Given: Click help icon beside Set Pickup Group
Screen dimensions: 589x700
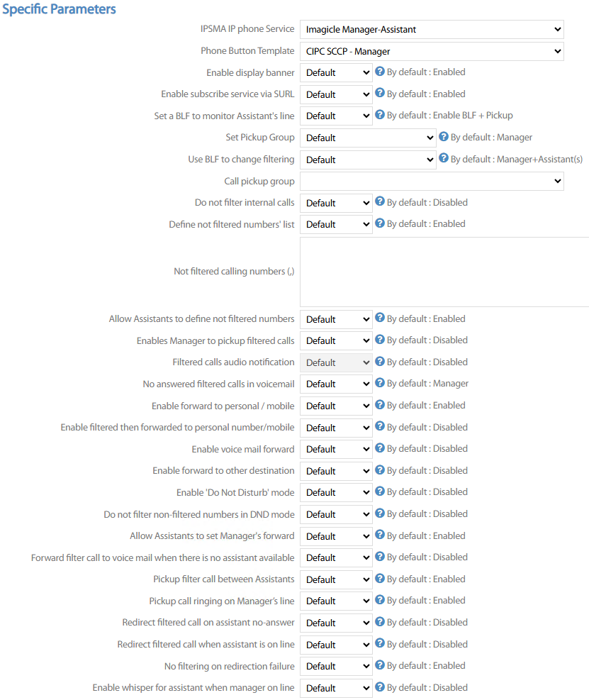Looking at the screenshot, I should [443, 137].
